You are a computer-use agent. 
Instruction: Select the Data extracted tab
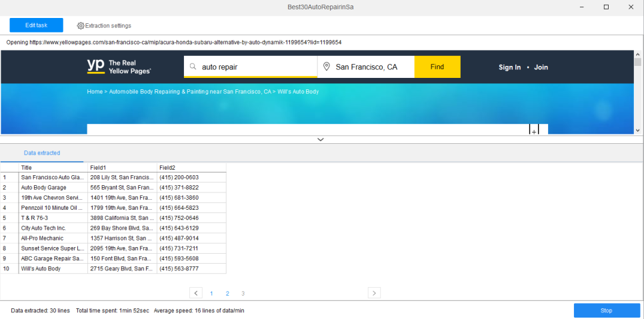(42, 153)
